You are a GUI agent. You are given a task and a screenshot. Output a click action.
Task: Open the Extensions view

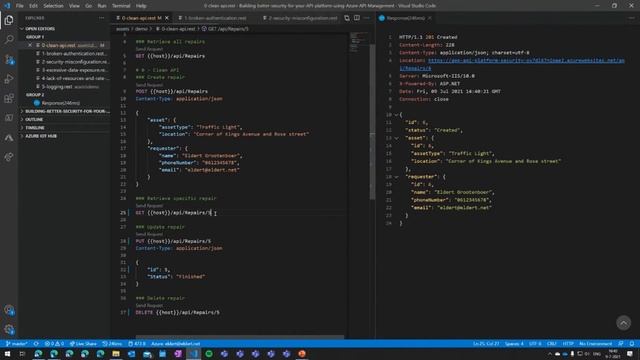[9, 98]
